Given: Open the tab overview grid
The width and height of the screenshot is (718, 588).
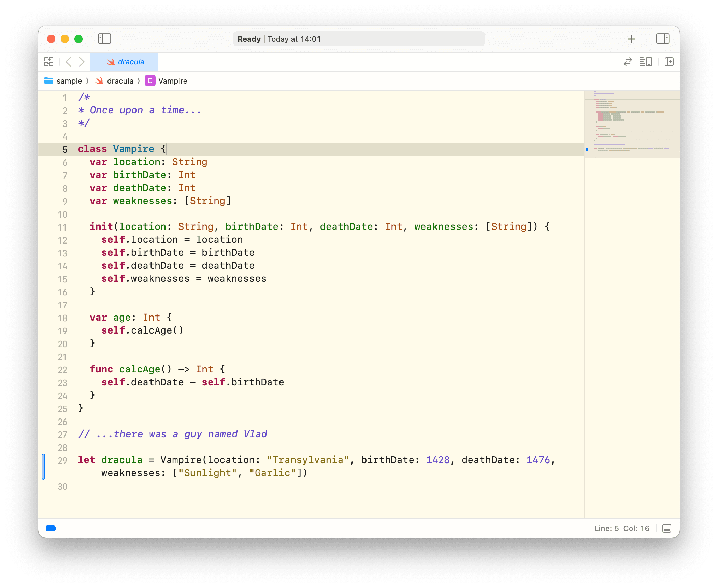Looking at the screenshot, I should pyautogui.click(x=49, y=62).
